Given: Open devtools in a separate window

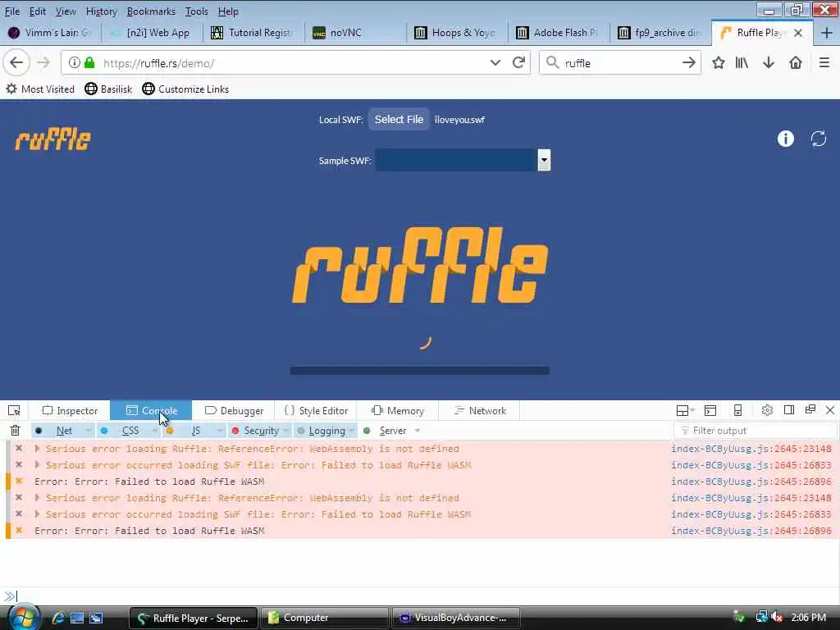Looking at the screenshot, I should click(810, 410).
